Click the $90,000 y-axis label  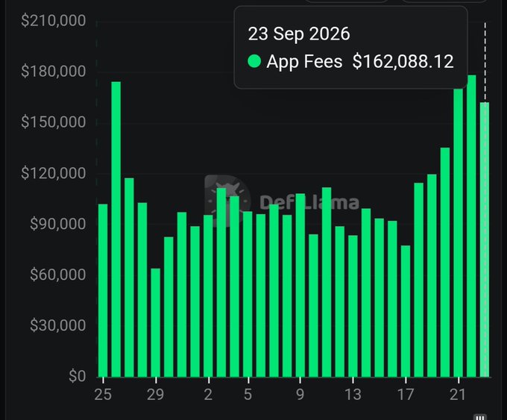58,224
